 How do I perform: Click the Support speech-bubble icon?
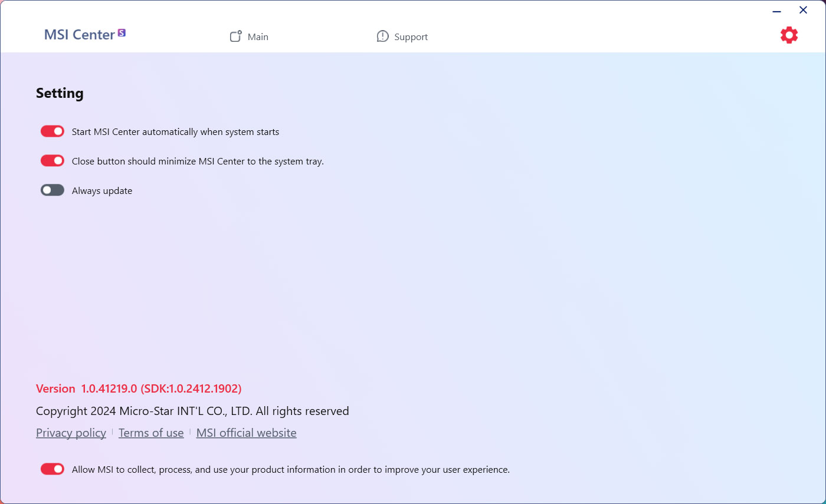(x=383, y=37)
